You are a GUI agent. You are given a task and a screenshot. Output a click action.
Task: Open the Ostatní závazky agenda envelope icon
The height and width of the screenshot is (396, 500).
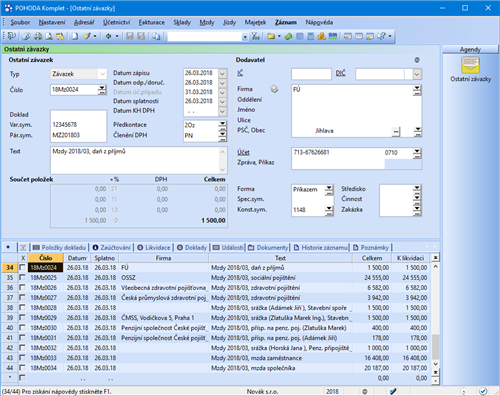(x=470, y=65)
